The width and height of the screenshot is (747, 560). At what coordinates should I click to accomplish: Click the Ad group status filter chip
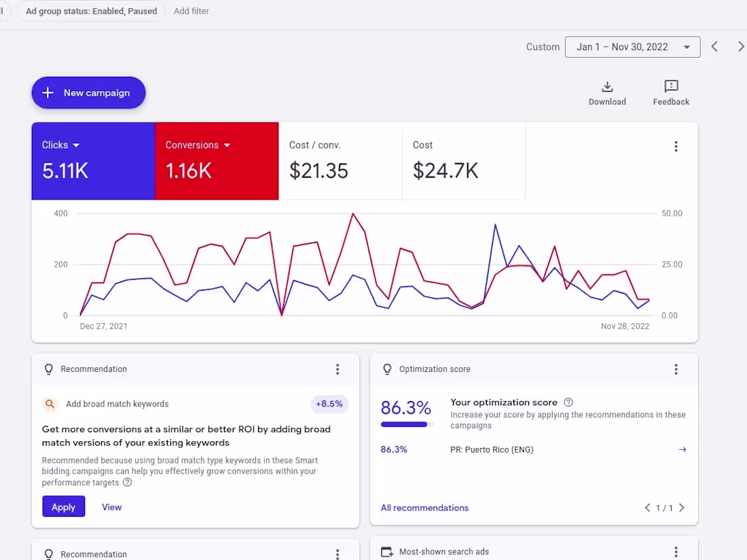91,11
